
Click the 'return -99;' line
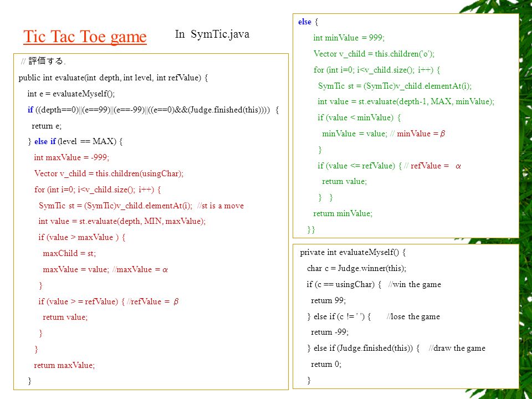330,332
